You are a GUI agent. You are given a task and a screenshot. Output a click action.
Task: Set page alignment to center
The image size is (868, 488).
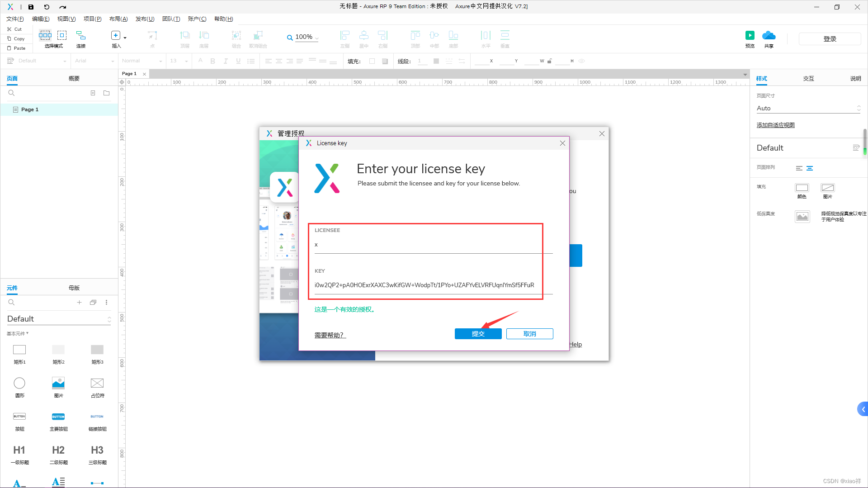pyautogui.click(x=810, y=168)
